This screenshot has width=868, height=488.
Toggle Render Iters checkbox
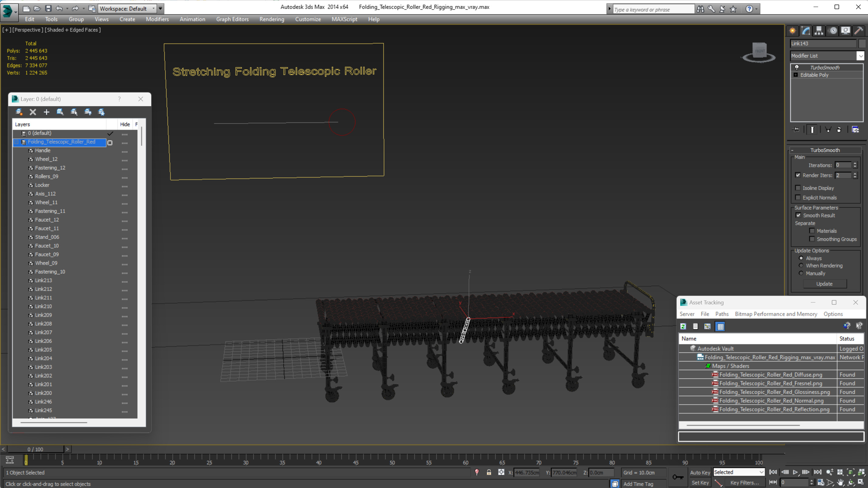coord(798,175)
